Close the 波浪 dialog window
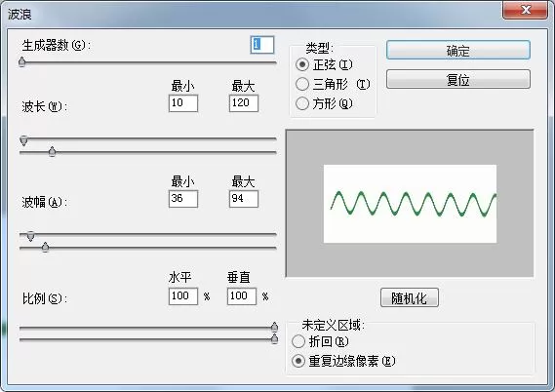 click(x=526, y=10)
